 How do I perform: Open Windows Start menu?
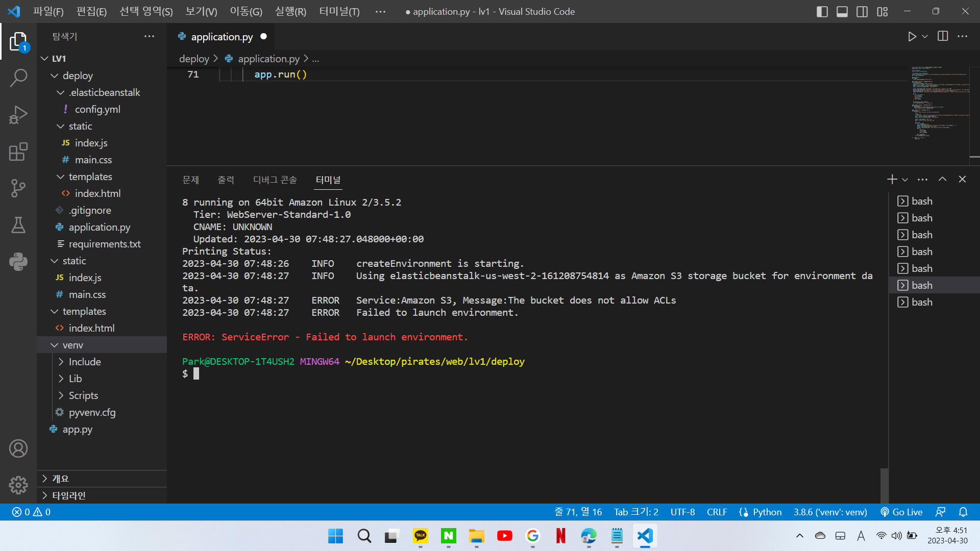point(336,536)
